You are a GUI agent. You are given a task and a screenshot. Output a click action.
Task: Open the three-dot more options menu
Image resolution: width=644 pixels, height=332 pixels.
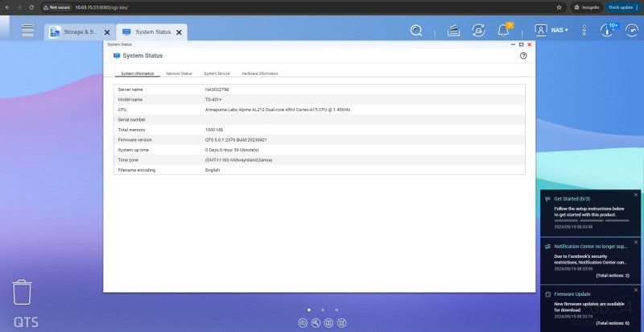pos(584,31)
